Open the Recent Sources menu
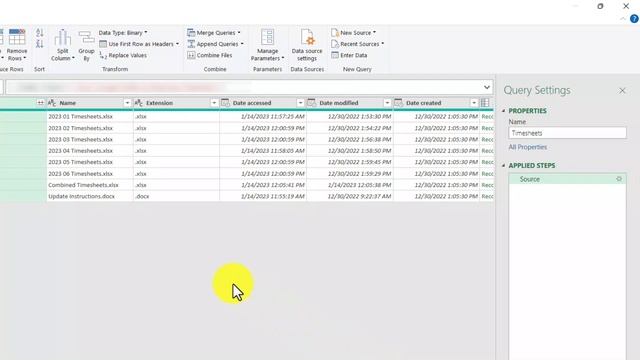Screen dimensions: 640x360 (x=358, y=44)
